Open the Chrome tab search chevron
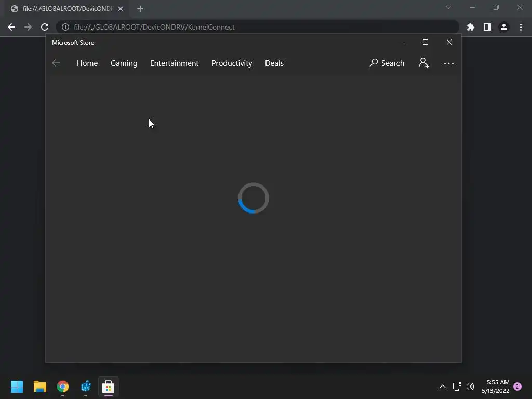The image size is (532, 399). [x=448, y=7]
